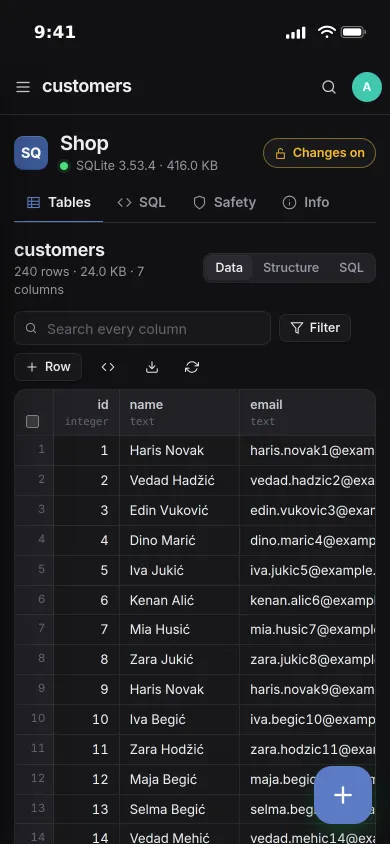Open the user avatar 'A' profile

click(x=367, y=87)
